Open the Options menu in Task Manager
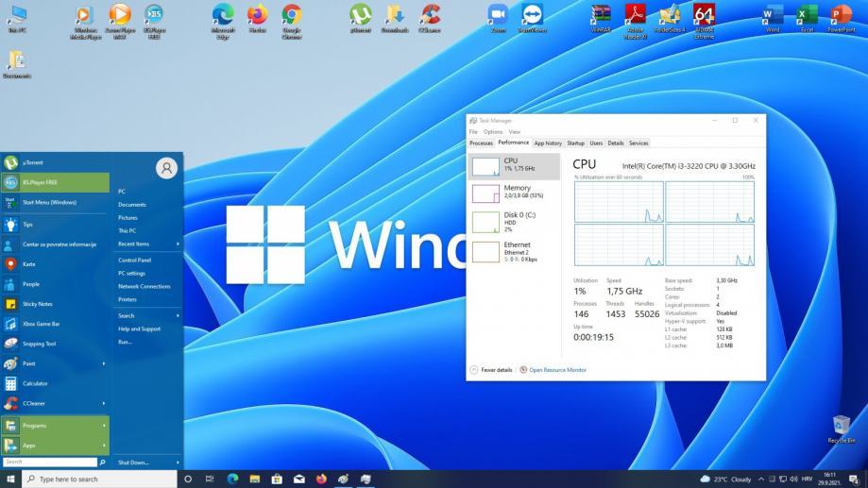This screenshot has width=868, height=488. point(493,132)
